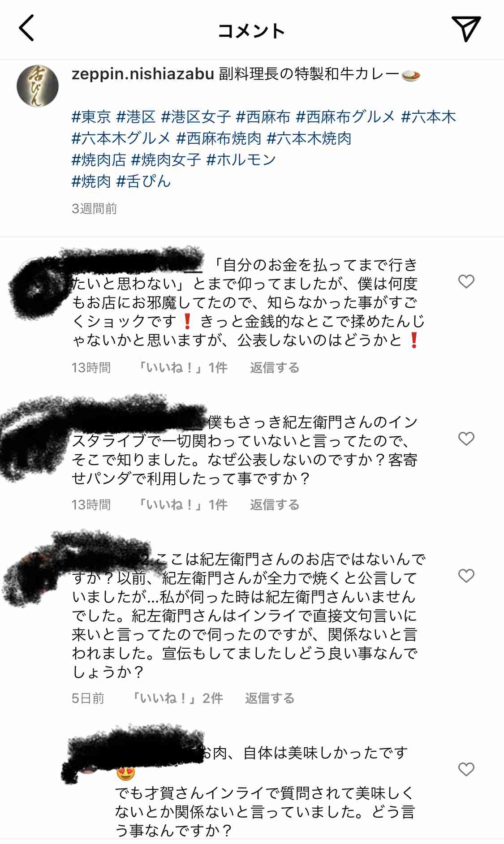
Task: Reply to the 客寄せパンダ comment
Action: click(275, 505)
